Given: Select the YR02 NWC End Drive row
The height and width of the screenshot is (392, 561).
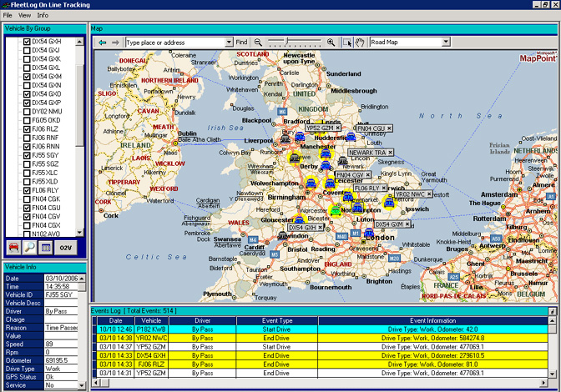Looking at the screenshot, I should (322, 338).
